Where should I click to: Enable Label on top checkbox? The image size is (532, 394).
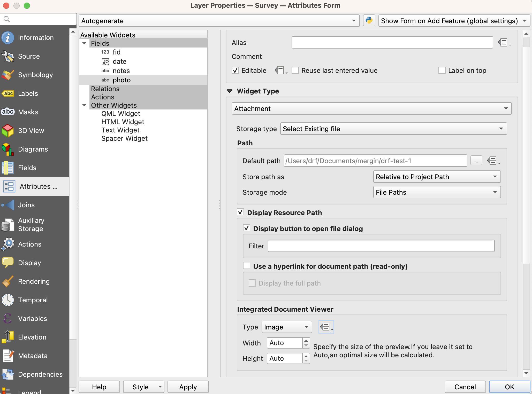[x=442, y=70]
